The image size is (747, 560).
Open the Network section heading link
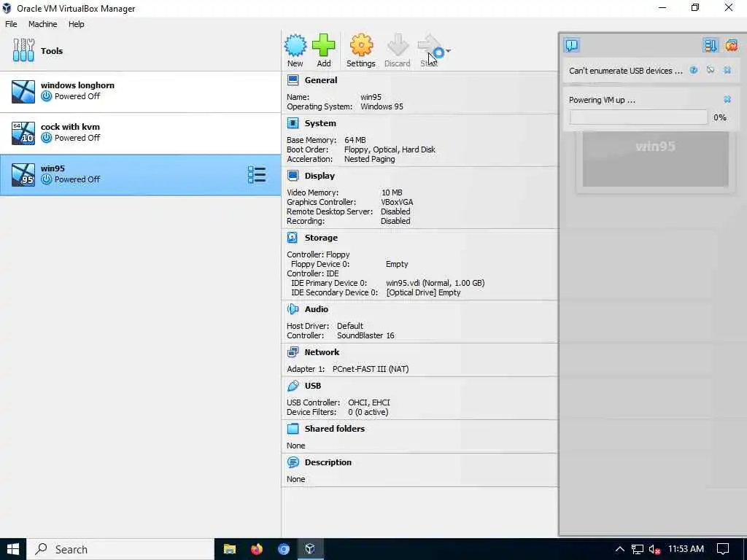(322, 352)
